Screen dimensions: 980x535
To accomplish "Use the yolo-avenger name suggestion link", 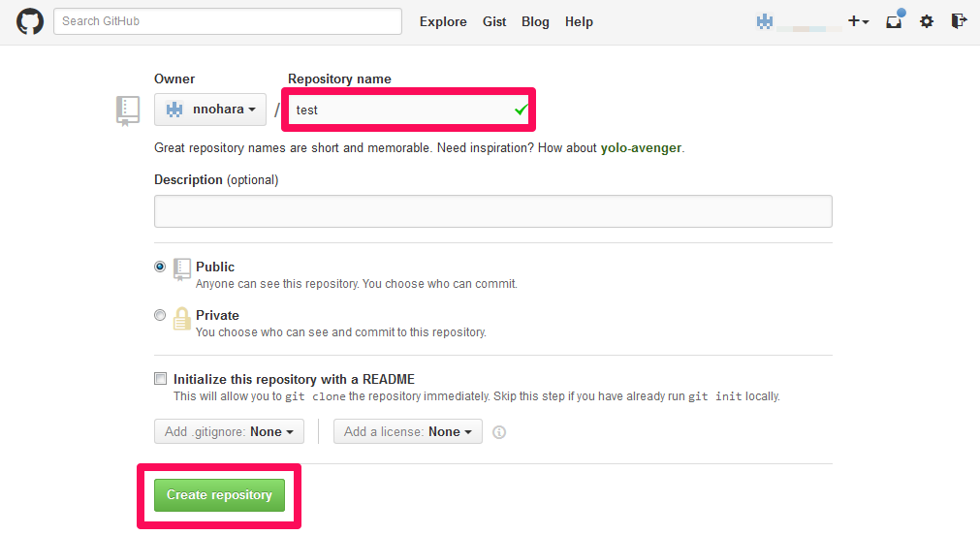I will point(642,148).
